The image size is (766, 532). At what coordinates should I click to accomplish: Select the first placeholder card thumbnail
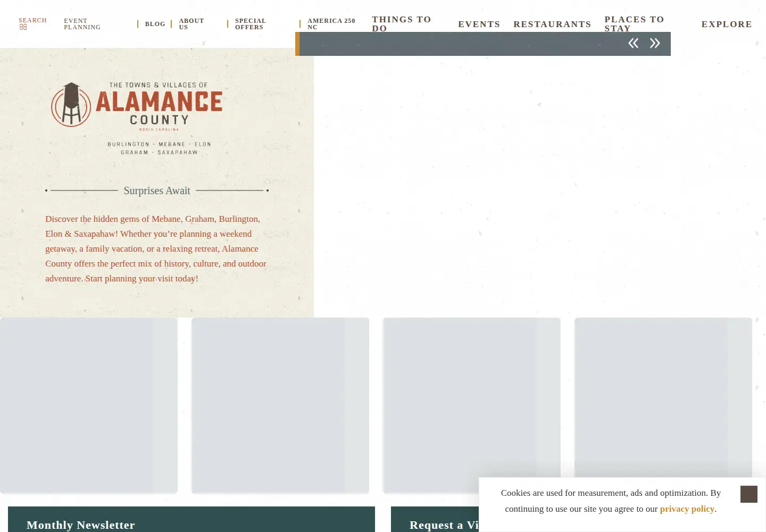(89, 405)
